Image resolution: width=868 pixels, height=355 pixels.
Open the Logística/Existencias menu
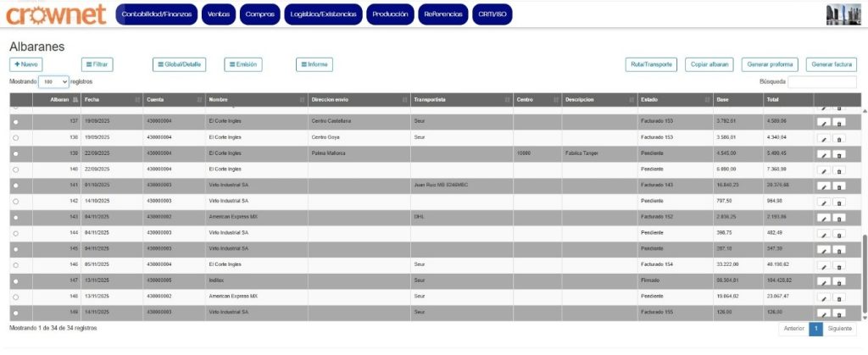tap(324, 15)
